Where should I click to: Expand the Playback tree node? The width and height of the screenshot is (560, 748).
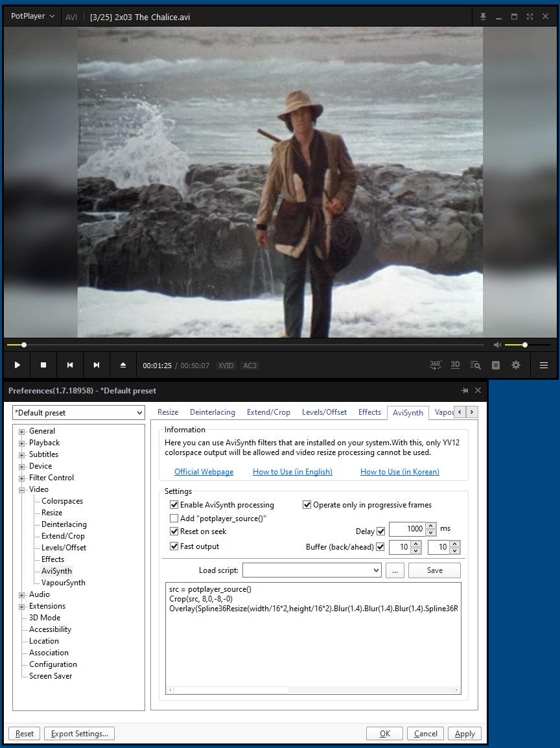tap(21, 443)
